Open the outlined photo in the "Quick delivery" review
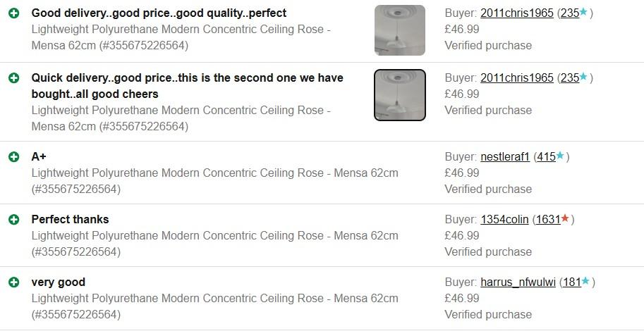This screenshot has width=644, height=336. tap(399, 95)
